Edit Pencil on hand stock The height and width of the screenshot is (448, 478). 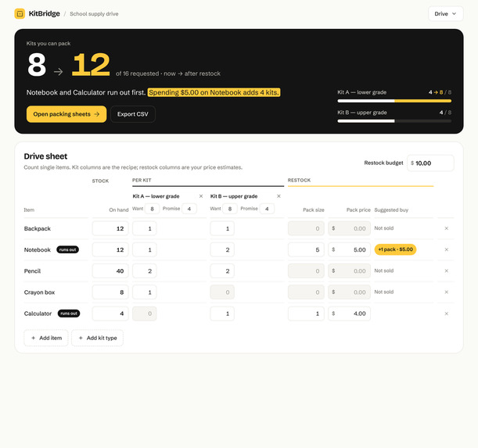click(110, 271)
